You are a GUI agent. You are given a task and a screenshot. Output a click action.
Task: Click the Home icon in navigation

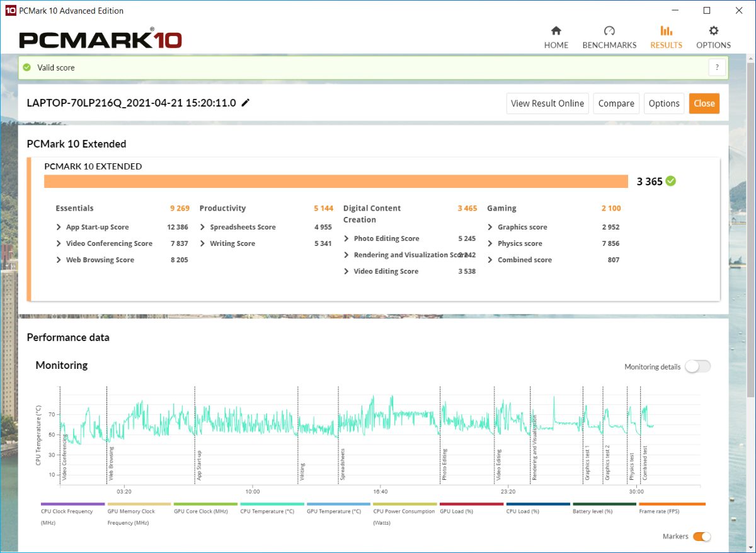coord(556,31)
